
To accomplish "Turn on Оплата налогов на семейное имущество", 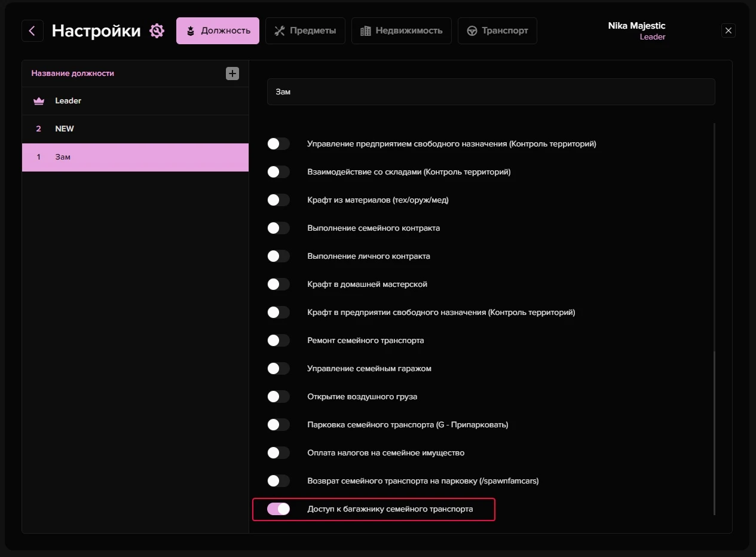I will pos(278,453).
